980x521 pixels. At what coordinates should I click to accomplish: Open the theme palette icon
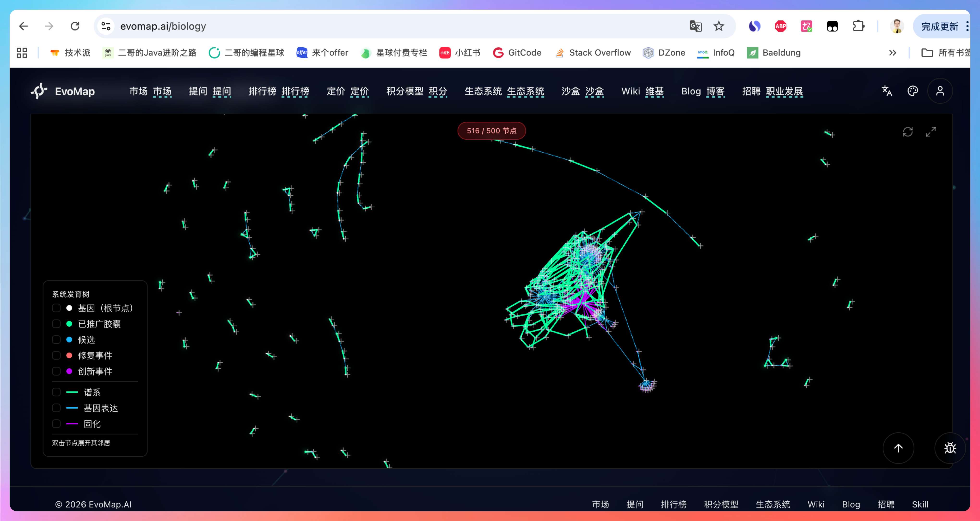[x=913, y=91]
